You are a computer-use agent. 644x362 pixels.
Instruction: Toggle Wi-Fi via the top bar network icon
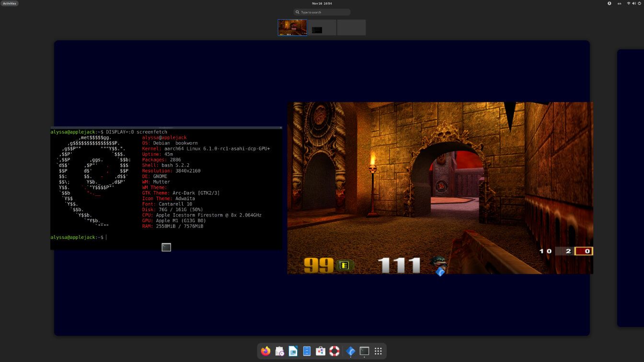(629, 3)
